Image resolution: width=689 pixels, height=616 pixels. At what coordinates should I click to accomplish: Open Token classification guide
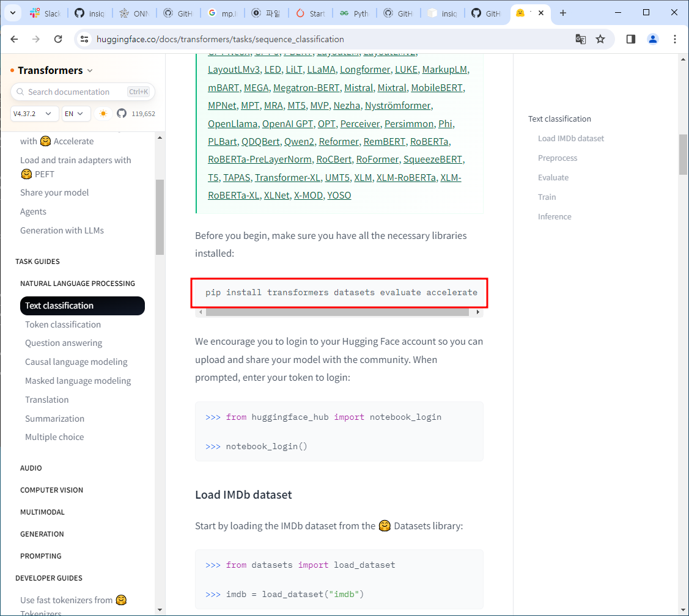[x=63, y=324]
